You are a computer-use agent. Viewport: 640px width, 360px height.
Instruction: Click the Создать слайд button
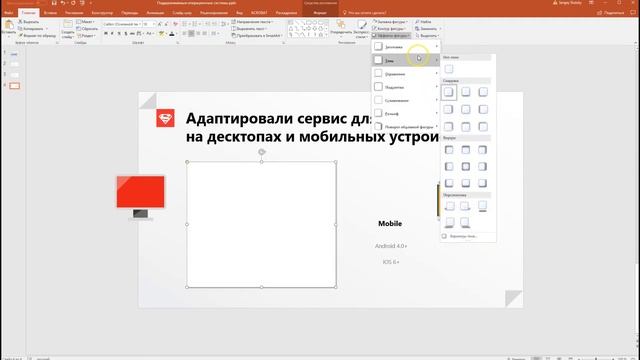tap(68, 29)
